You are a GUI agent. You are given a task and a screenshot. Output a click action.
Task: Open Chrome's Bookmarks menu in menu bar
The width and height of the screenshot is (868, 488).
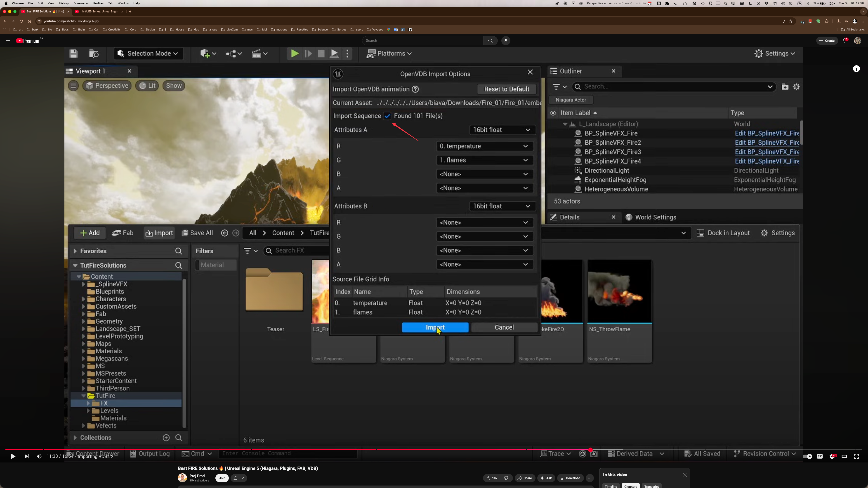(81, 3)
